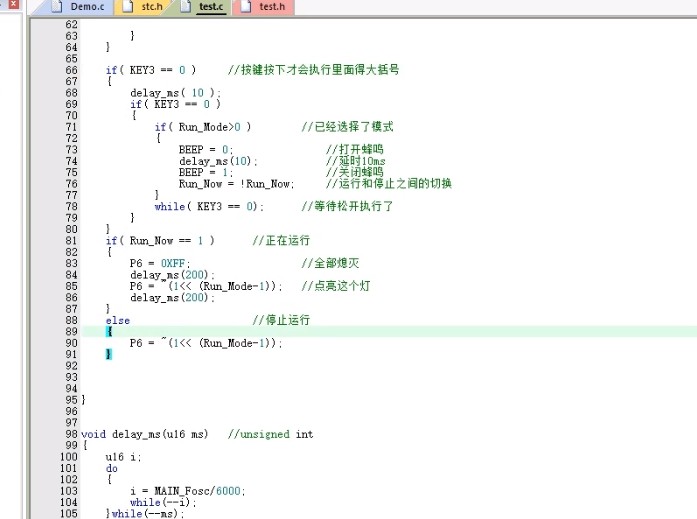
Task: Click line number 66 in the gutter
Action: 71,70
